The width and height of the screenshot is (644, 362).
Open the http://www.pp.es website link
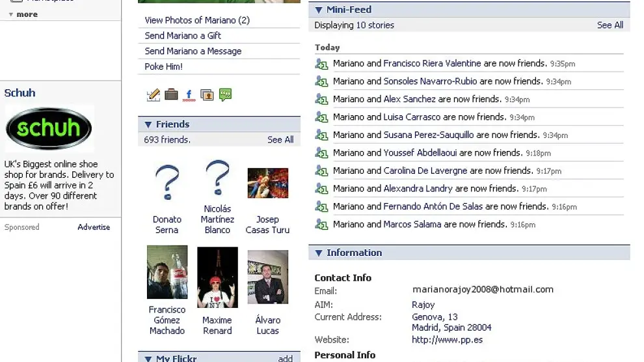447,340
